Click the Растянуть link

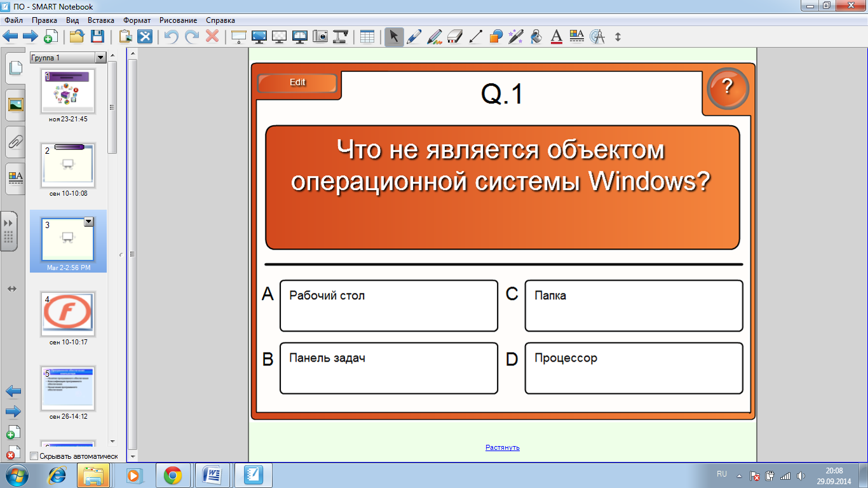pyautogui.click(x=503, y=447)
